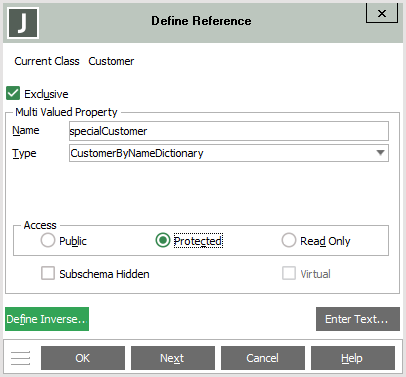Click the Customer current class label
The image size is (406, 377).
tap(111, 61)
